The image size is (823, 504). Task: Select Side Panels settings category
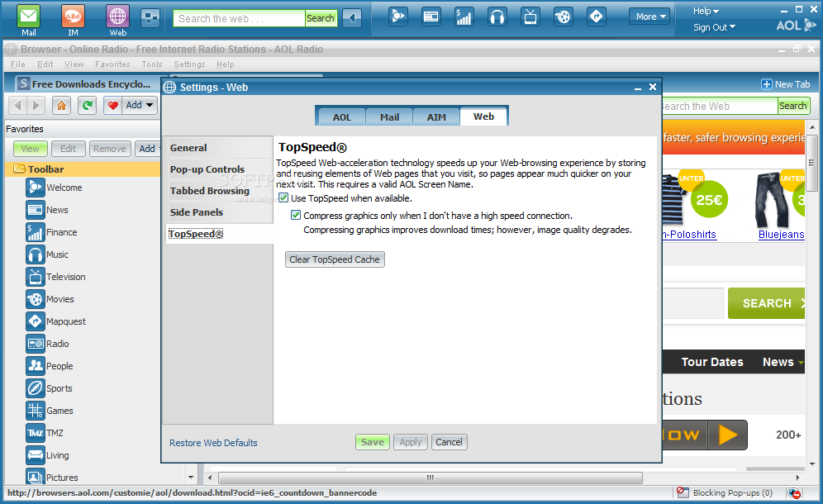click(x=218, y=212)
